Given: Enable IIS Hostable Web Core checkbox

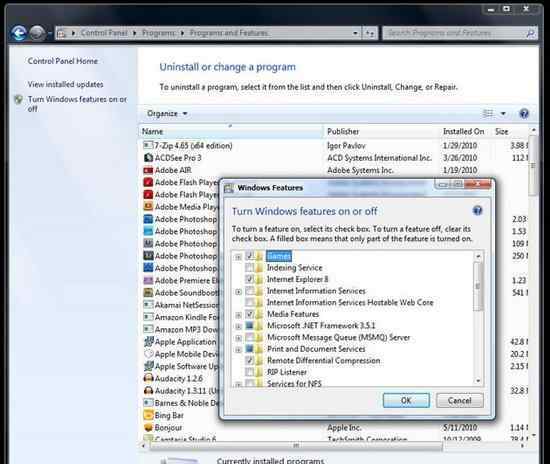Looking at the screenshot, I should pos(249,302).
